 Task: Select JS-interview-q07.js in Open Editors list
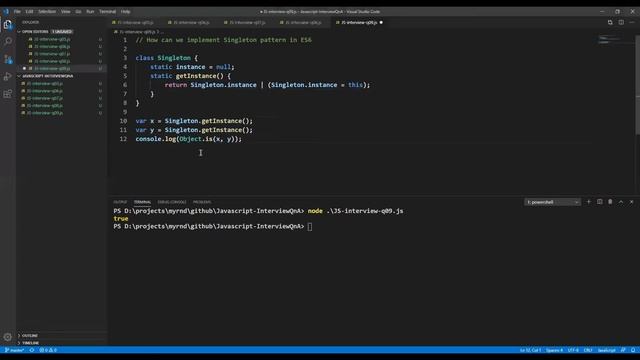tap(61, 54)
